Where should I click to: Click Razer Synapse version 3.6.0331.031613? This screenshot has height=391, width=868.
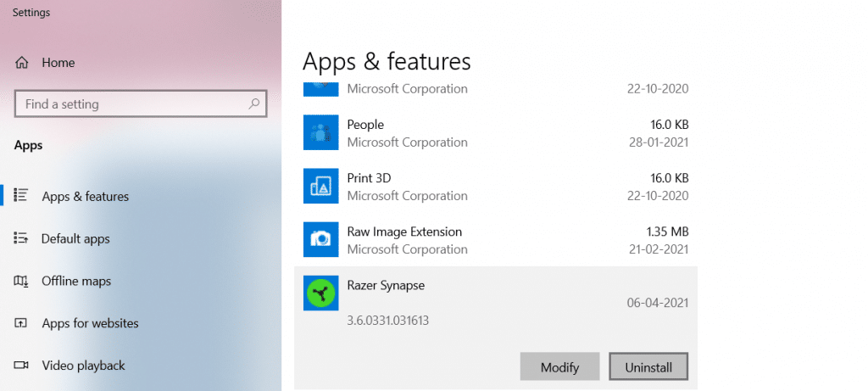388,320
